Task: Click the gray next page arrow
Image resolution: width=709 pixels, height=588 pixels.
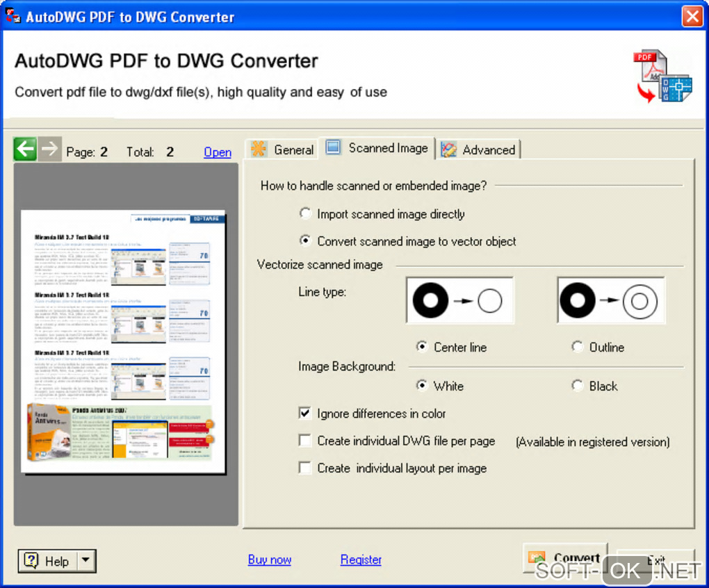Action: pos(49,149)
